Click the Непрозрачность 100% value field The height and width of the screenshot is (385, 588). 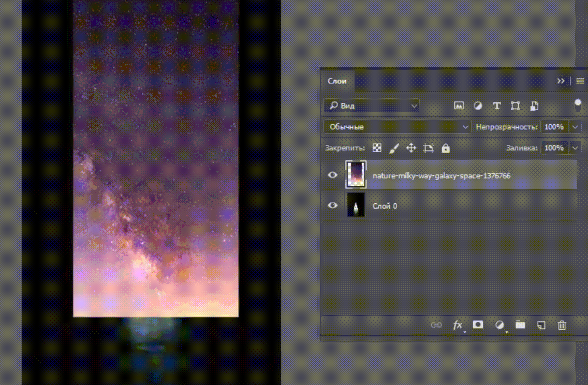click(554, 127)
